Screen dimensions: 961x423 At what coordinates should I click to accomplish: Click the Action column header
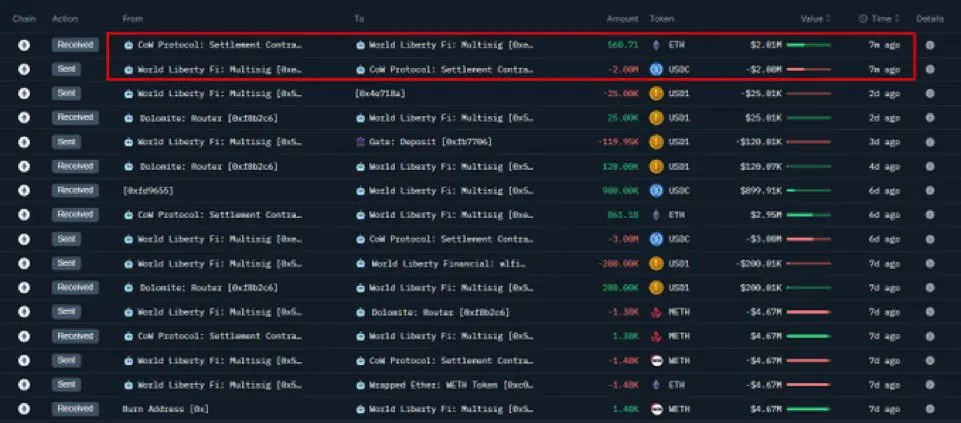pyautogui.click(x=65, y=19)
